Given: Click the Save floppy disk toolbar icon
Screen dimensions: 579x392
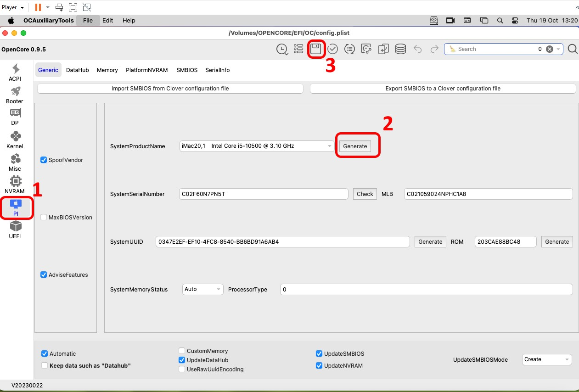Looking at the screenshot, I should pos(315,49).
